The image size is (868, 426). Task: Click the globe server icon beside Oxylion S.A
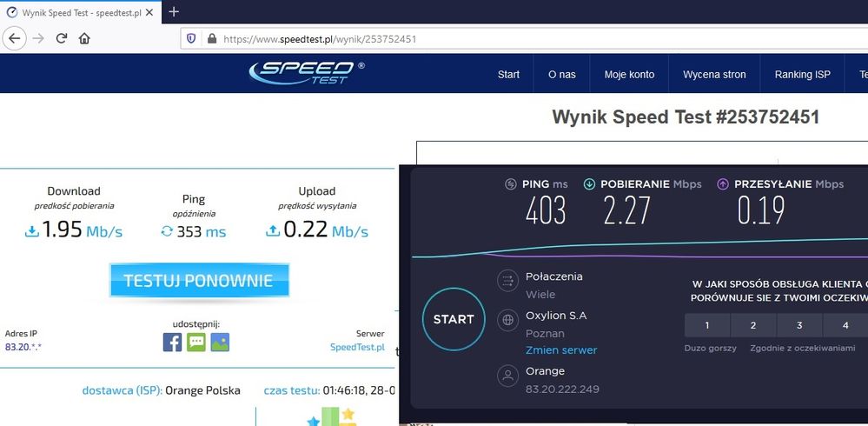click(507, 321)
